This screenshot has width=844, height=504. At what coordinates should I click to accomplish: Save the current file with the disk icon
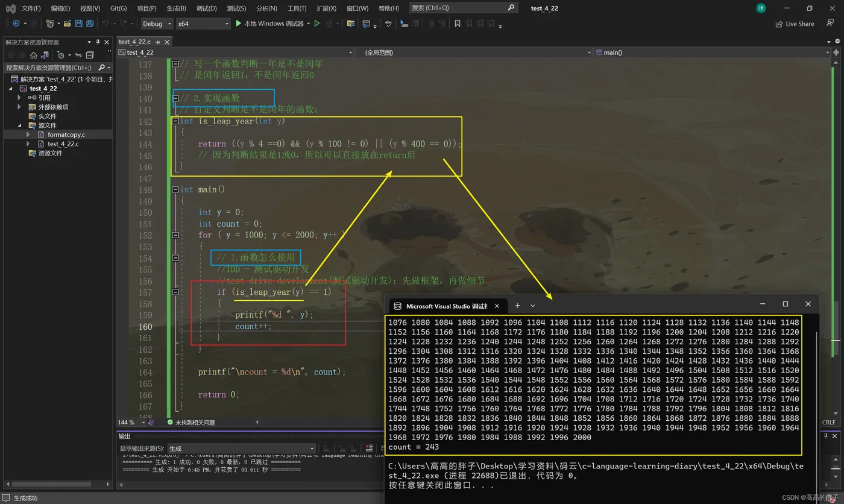(x=79, y=24)
